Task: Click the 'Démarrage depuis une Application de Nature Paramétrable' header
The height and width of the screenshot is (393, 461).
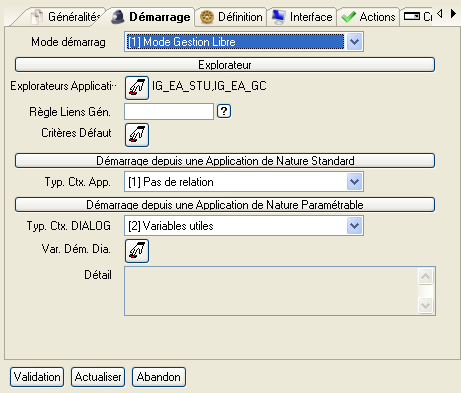Action: tap(225, 205)
